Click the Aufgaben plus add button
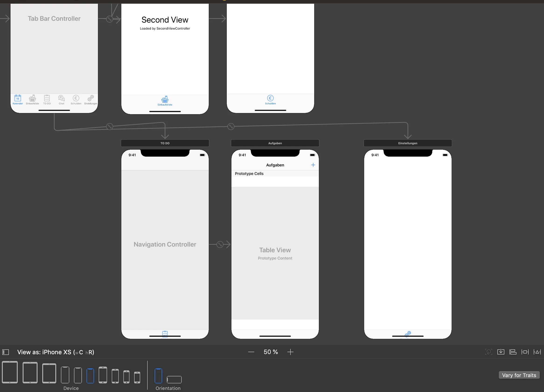The height and width of the screenshot is (392, 544). point(313,165)
